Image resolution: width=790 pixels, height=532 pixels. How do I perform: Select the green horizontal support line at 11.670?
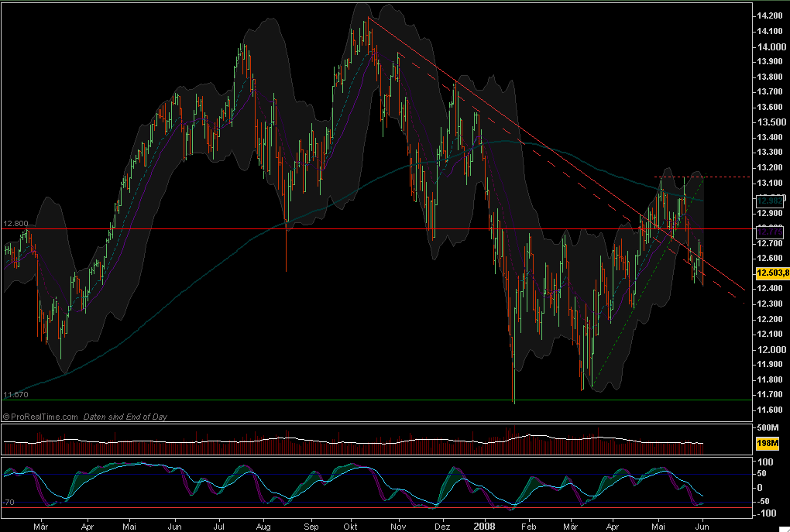coord(378,400)
